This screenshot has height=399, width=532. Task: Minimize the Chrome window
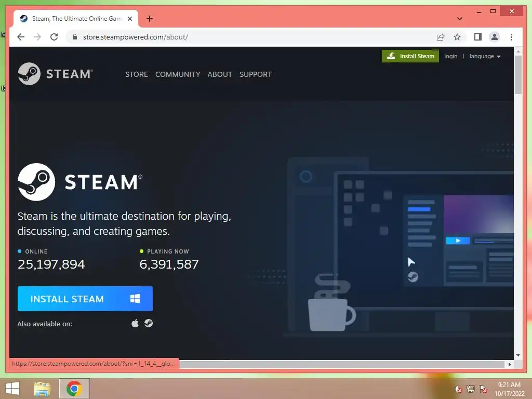478,11
